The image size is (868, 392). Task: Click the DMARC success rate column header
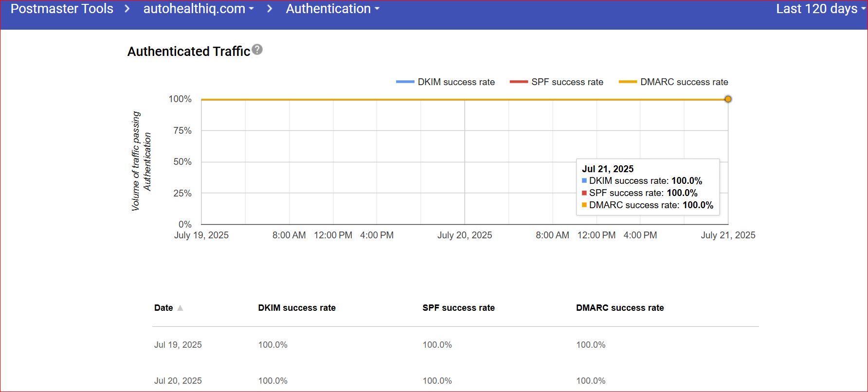coord(620,308)
